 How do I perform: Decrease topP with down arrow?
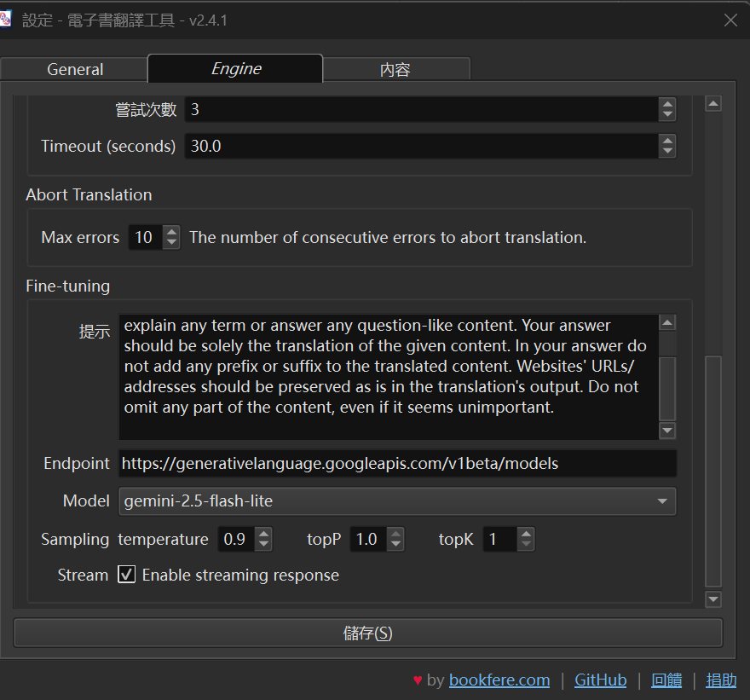[x=395, y=545]
